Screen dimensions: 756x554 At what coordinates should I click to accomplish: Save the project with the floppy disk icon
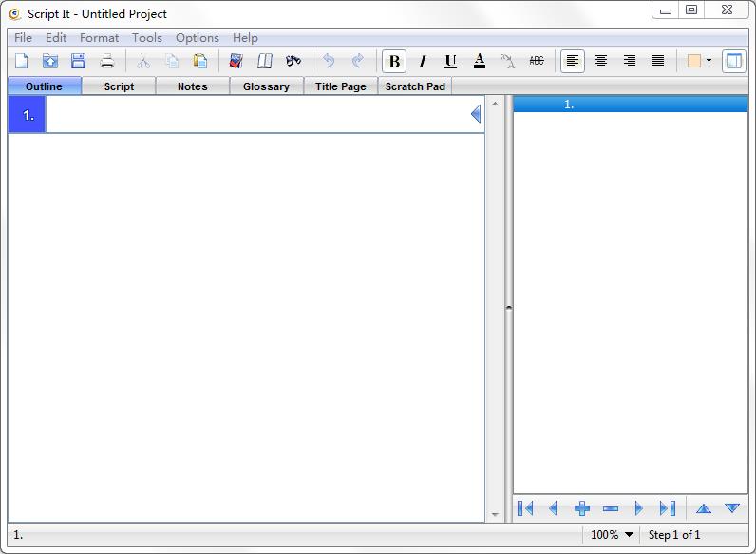click(x=78, y=61)
